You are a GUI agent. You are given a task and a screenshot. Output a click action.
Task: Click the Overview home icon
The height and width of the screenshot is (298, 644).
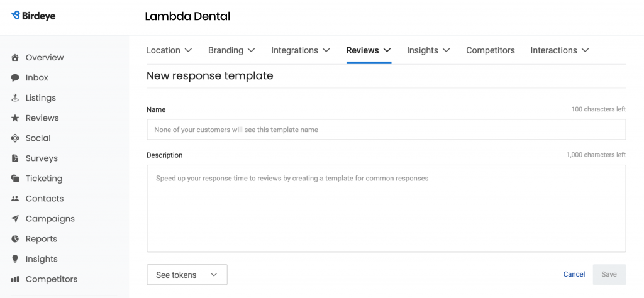15,57
